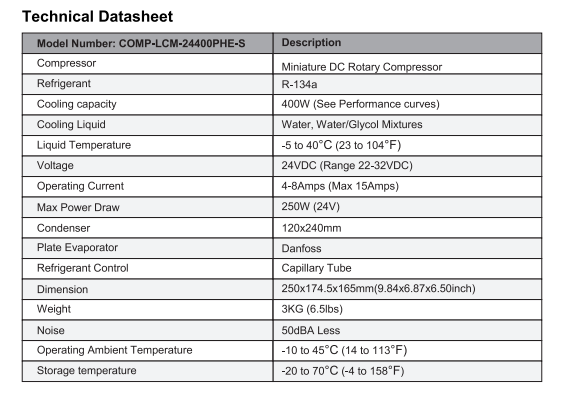Image resolution: width=574 pixels, height=400 pixels.
Task: Click 24VDC (Range 22-32VDC) value
Action: point(347,165)
